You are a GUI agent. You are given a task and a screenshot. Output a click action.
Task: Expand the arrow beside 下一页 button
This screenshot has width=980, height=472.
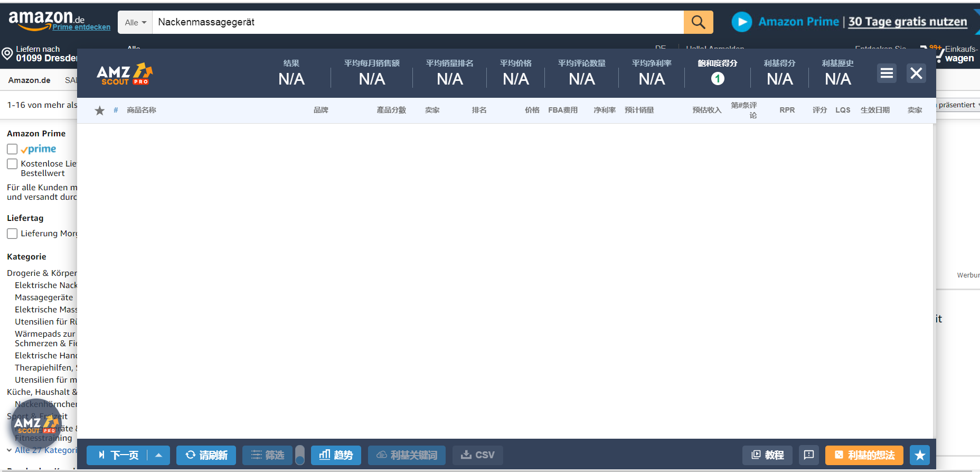tap(158, 455)
